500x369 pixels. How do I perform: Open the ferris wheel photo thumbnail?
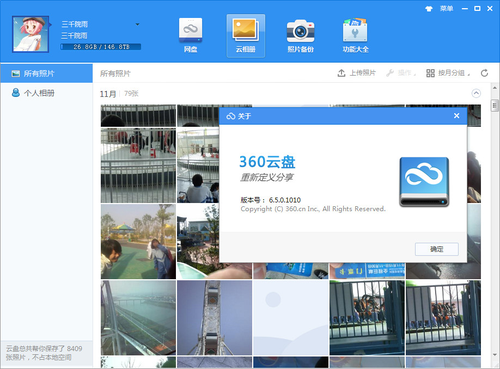coord(214,318)
